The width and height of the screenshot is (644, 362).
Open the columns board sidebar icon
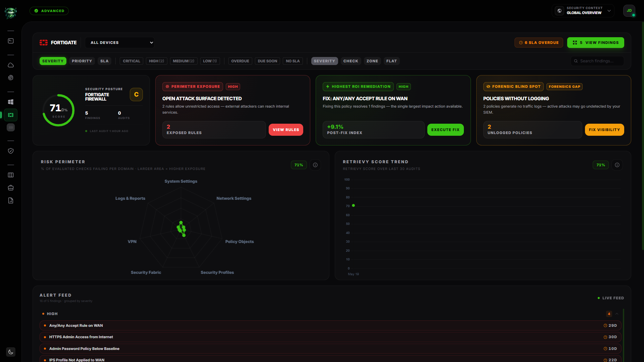coord(11,175)
